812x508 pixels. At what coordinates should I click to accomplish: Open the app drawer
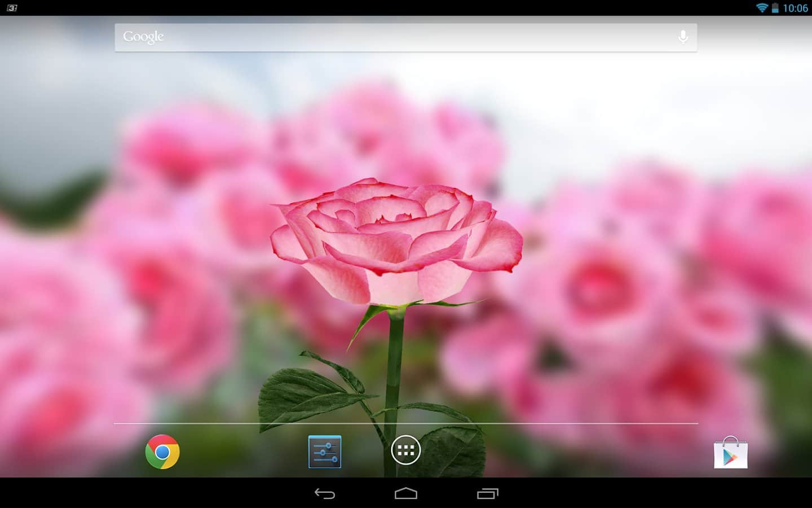pos(406,450)
